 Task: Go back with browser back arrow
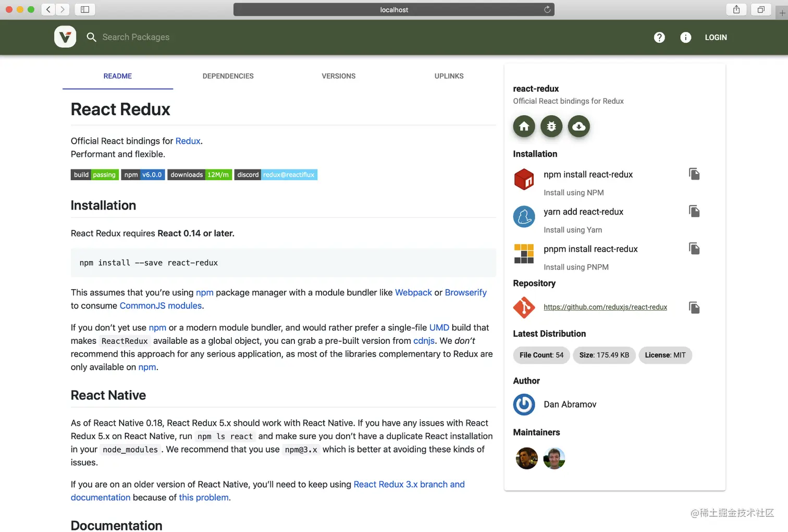click(x=48, y=9)
